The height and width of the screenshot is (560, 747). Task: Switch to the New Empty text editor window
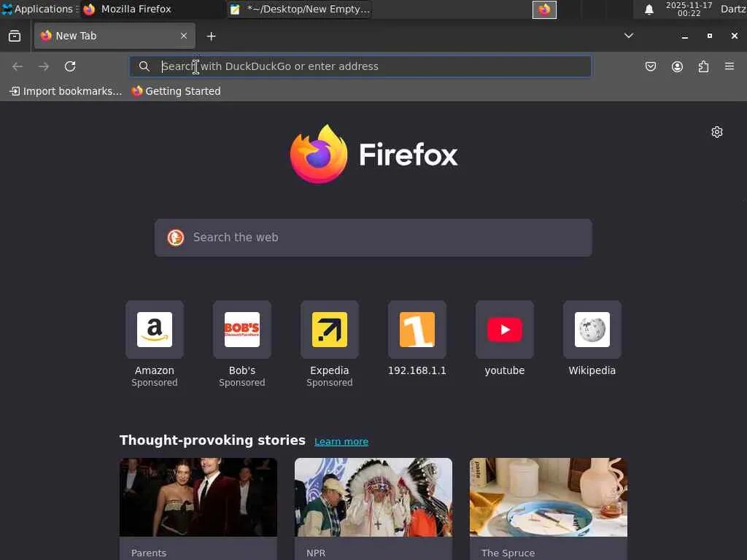300,9
